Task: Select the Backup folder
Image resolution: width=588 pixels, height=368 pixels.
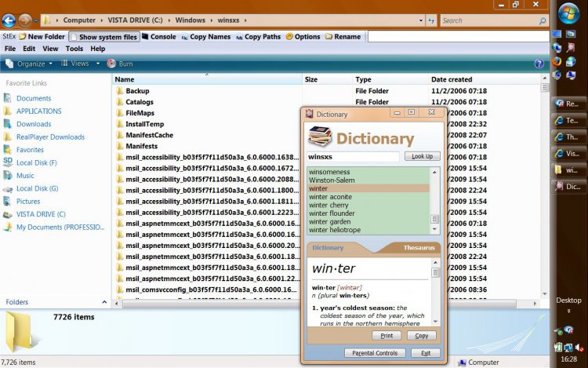Action: [x=137, y=91]
